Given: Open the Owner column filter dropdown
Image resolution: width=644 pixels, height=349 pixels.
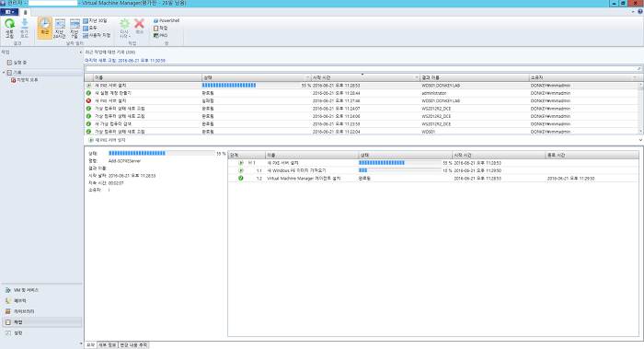Looking at the screenshot, I should (x=635, y=77).
